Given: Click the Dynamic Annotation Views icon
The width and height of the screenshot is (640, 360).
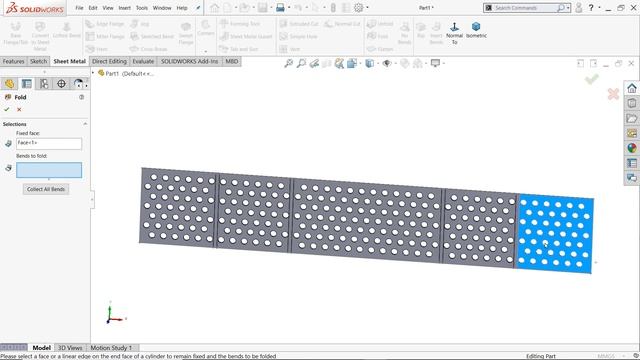Looking at the screenshot, I should (x=339, y=63).
